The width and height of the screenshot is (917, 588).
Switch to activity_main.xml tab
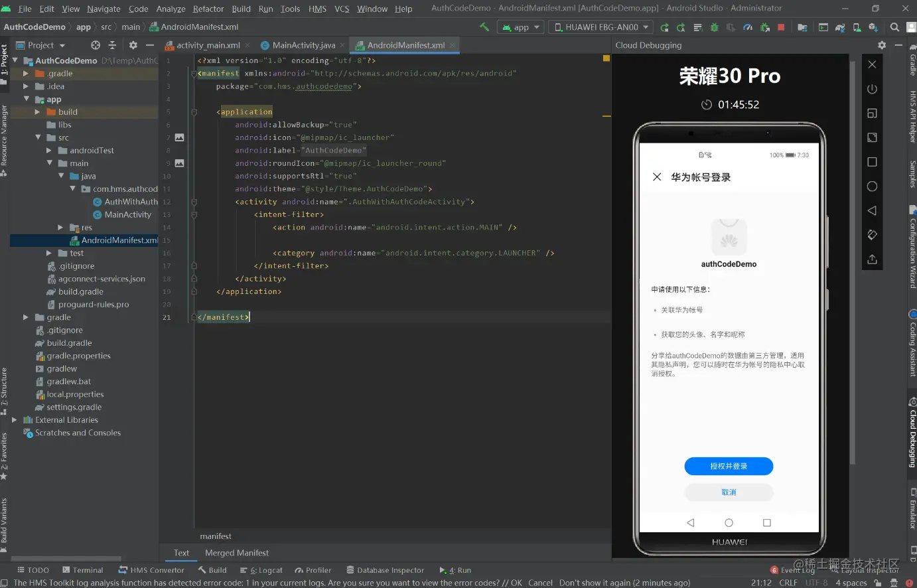coord(208,45)
